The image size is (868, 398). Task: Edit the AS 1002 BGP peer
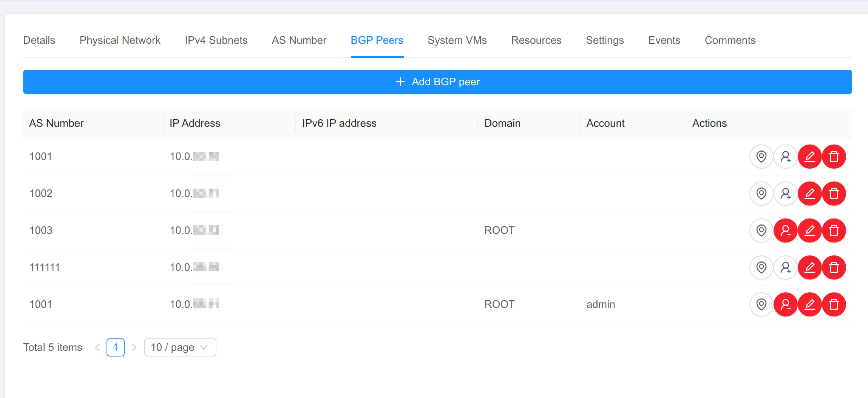[x=810, y=194]
